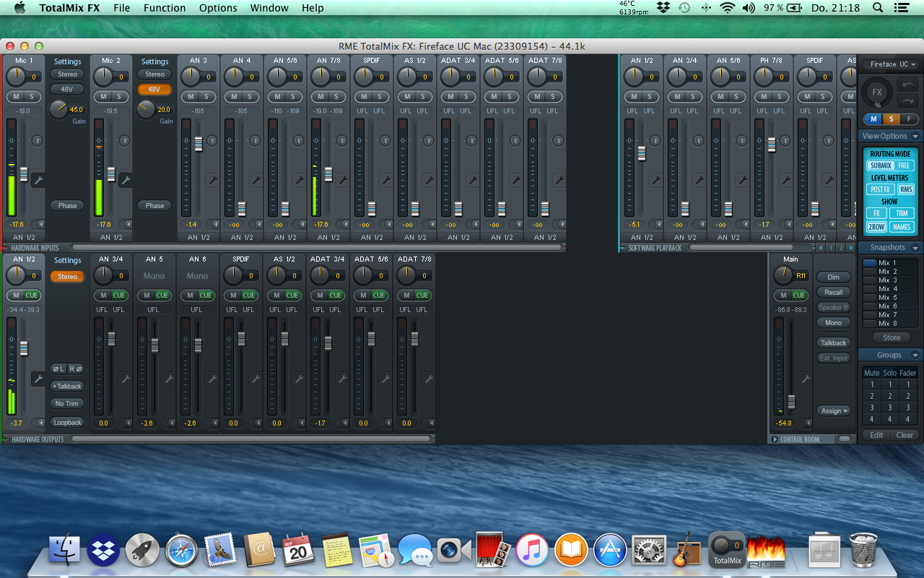Open Spotlight search in menu bar
This screenshot has width=924, height=578.
click(x=878, y=8)
